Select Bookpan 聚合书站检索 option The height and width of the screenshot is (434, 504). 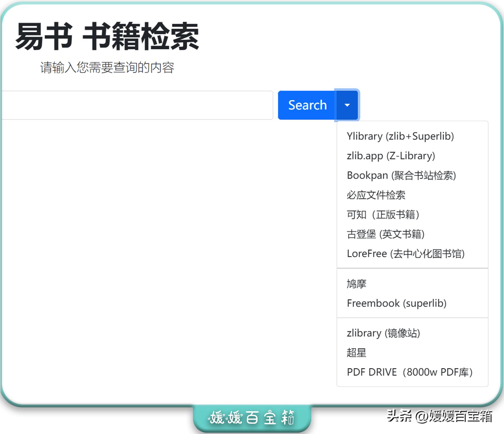pyautogui.click(x=402, y=175)
